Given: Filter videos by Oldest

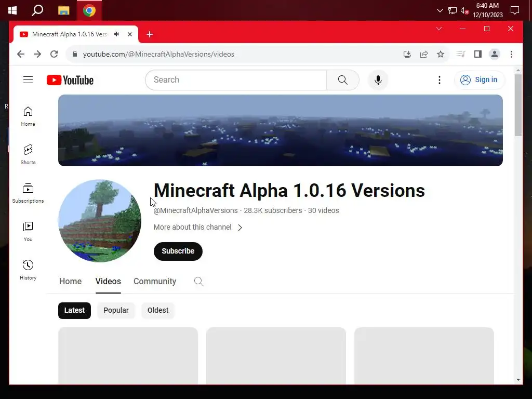Looking at the screenshot, I should pos(158,311).
